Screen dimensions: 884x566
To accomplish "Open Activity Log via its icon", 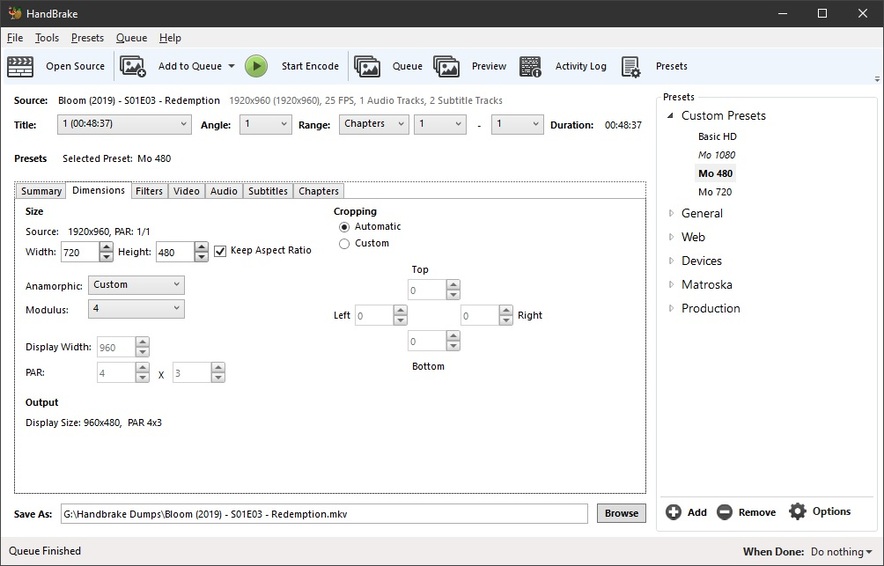I will (530, 67).
